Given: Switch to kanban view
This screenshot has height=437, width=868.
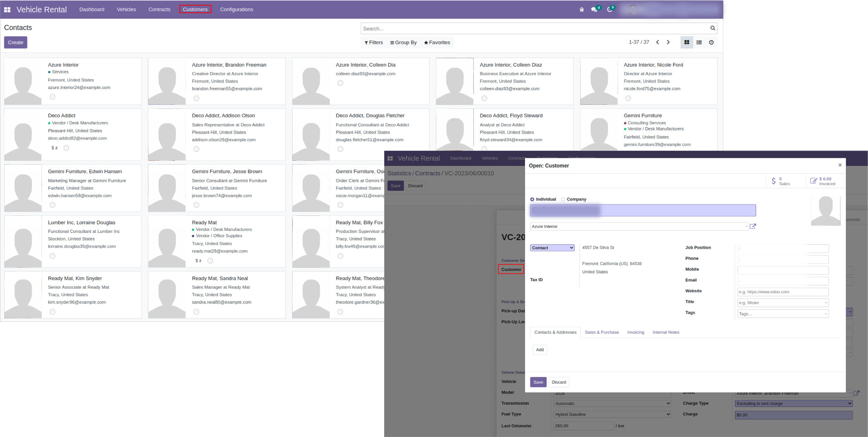Looking at the screenshot, I should pos(687,43).
